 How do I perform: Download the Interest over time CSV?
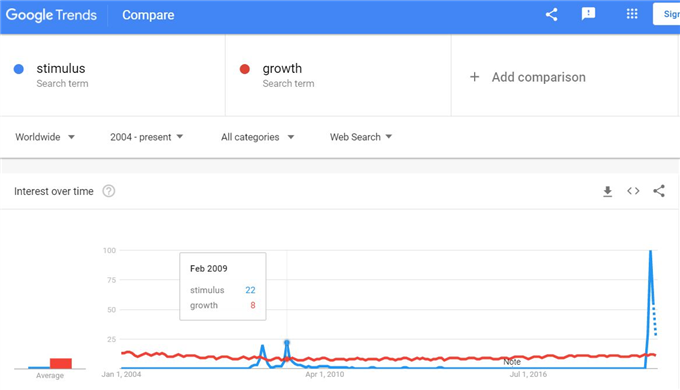pos(608,191)
